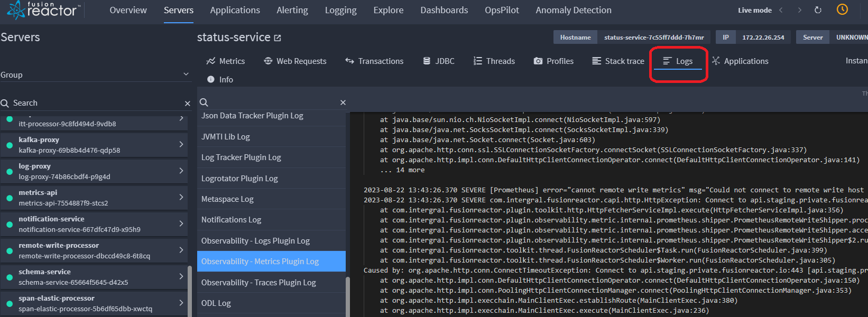Expand the span-elastic-processor server entry

click(x=181, y=303)
